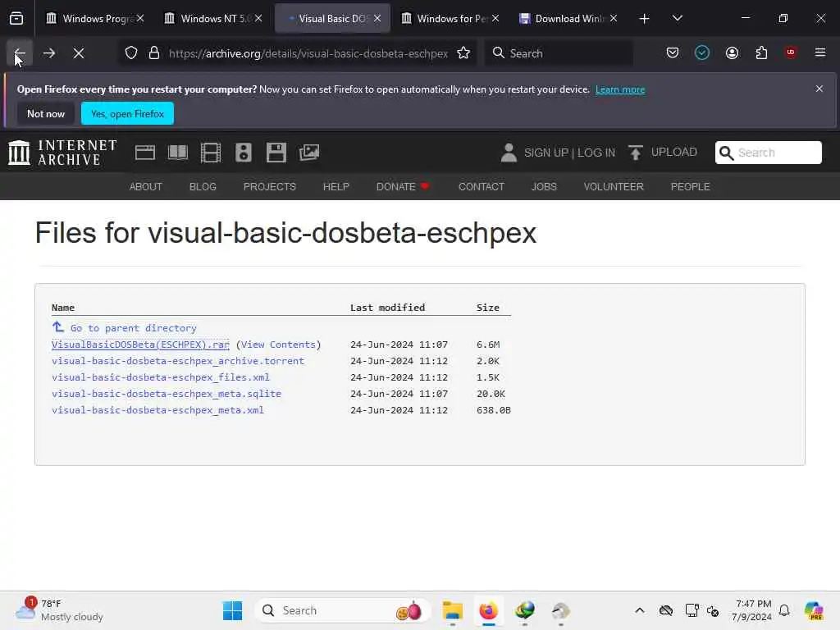840x630 pixels.
Task: List all tabs dropdown arrow
Action: click(677, 19)
